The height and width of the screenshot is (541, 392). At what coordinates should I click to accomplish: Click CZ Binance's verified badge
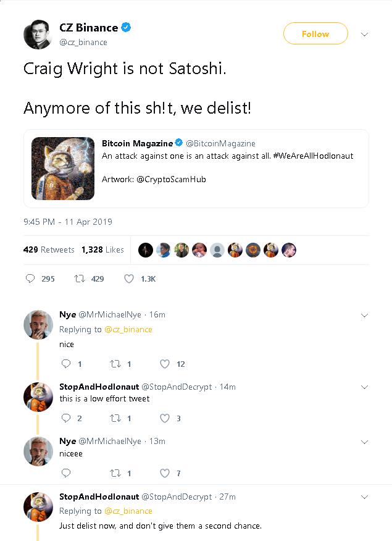click(x=126, y=28)
